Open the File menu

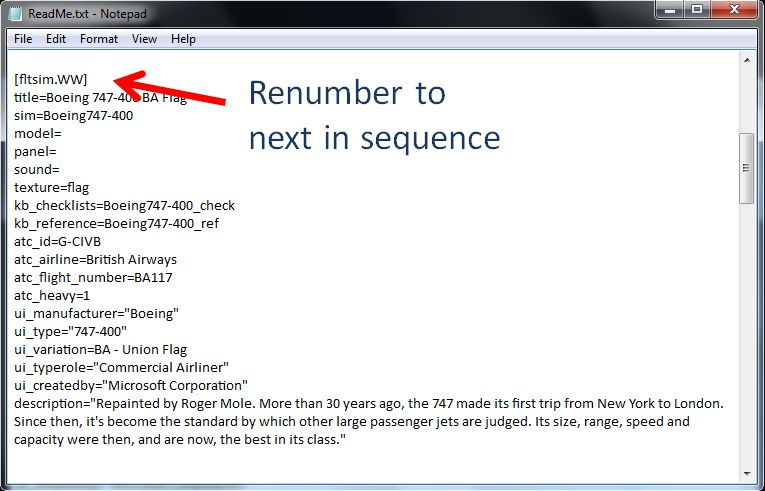tap(23, 39)
